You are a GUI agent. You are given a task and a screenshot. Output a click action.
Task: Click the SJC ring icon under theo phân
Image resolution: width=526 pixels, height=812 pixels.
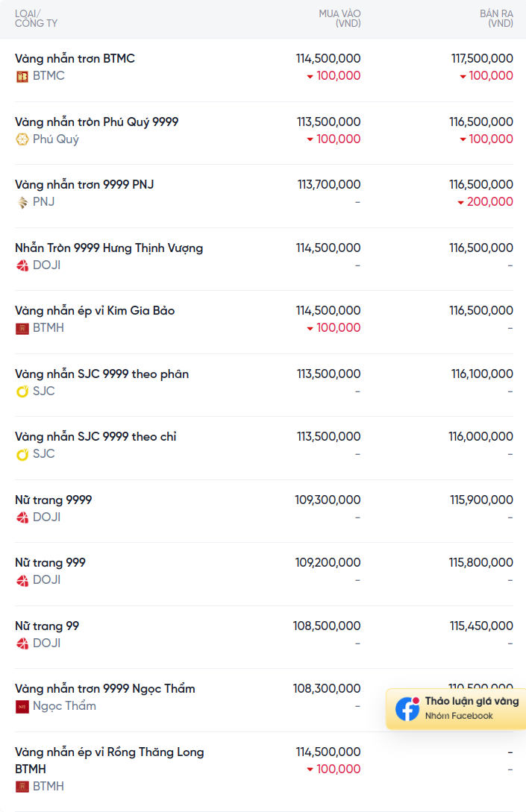22,391
